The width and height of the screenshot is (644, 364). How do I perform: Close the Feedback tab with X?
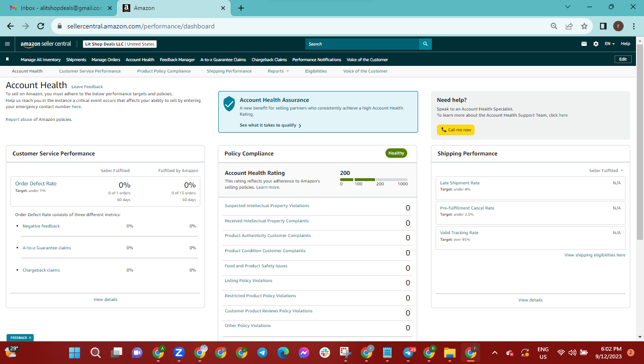30,338
